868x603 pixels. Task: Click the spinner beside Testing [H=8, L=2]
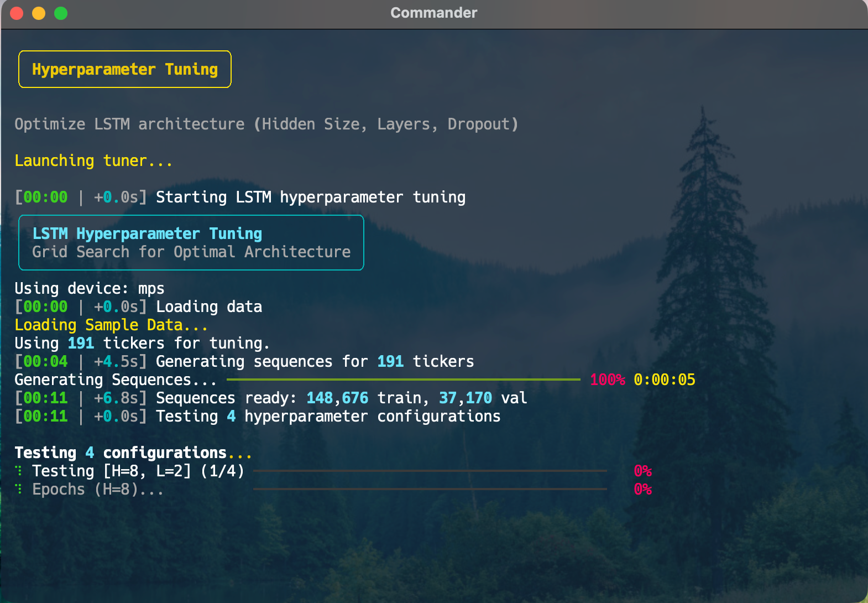coord(19,471)
